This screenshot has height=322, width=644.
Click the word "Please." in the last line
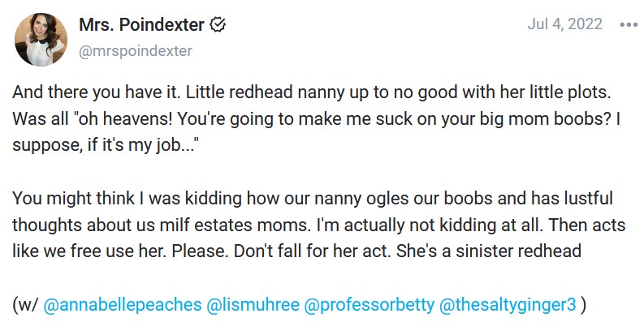coord(201,251)
